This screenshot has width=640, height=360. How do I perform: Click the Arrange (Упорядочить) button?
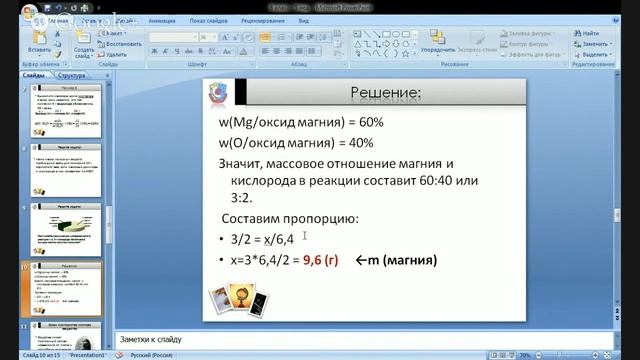pyautogui.click(x=438, y=42)
